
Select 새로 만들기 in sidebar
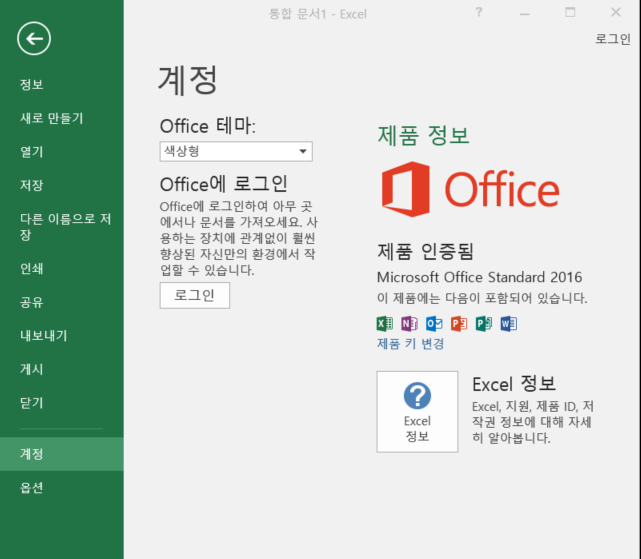click(62, 118)
